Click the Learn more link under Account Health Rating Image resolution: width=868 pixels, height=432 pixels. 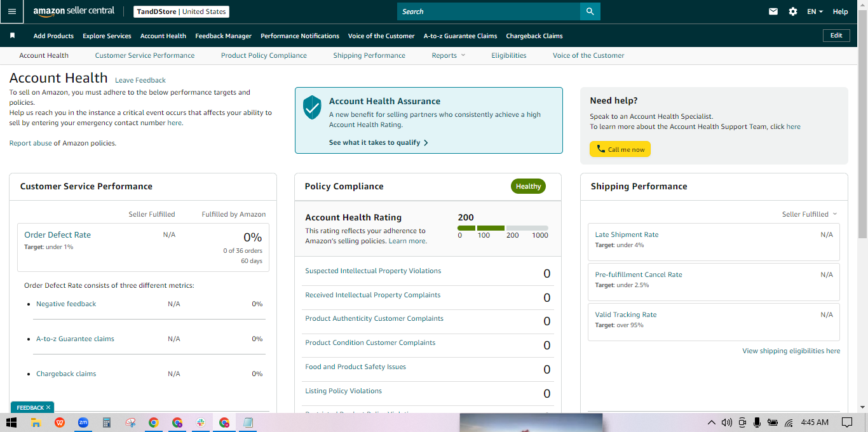coord(407,241)
